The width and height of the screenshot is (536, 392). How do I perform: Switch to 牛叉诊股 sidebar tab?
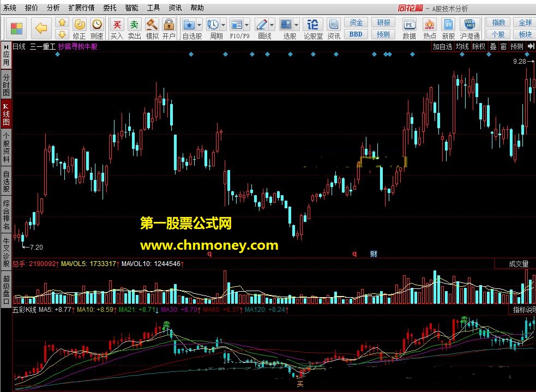pos(6,252)
